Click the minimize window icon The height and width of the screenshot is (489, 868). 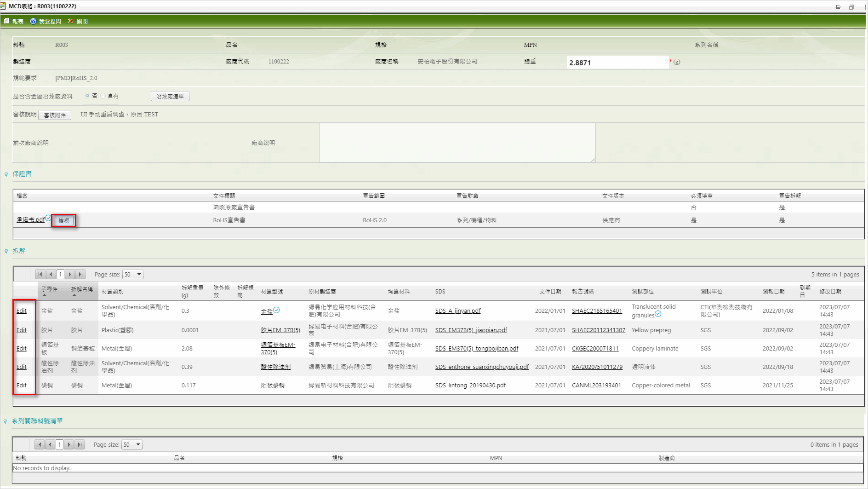838,7
